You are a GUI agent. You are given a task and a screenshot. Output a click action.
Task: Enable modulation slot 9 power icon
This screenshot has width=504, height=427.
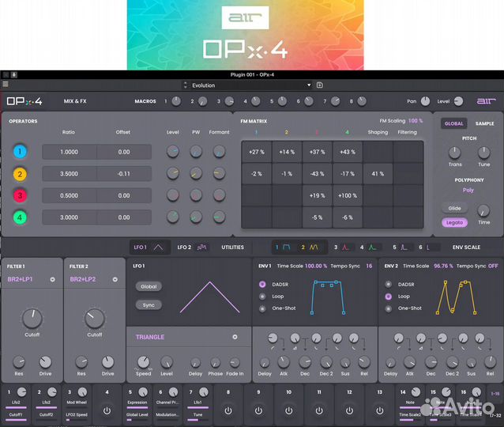point(258,411)
